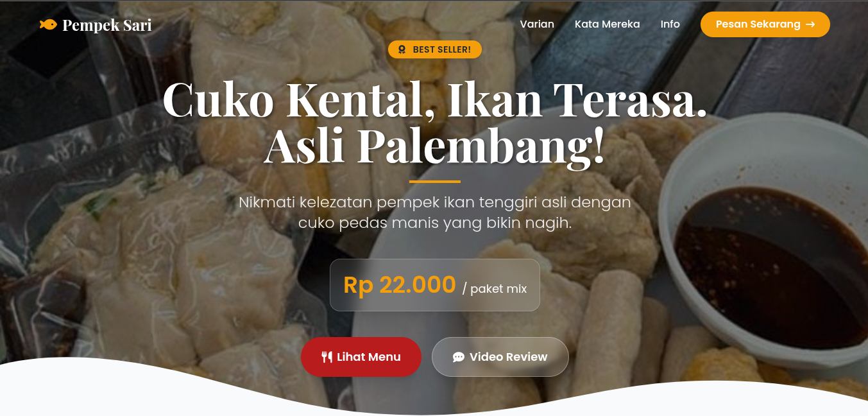Screen dimensions: 868x416
Task: Click the headline "Cuko Kental, Ikan Terasa."
Action: [x=435, y=100]
